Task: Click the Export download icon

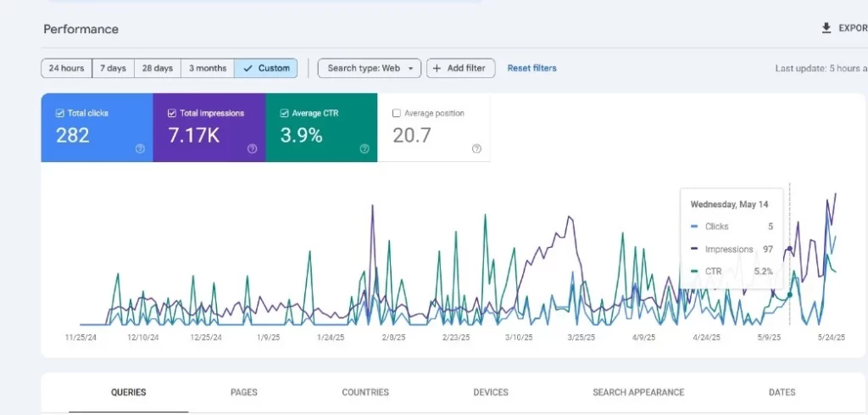Action: 826,28
